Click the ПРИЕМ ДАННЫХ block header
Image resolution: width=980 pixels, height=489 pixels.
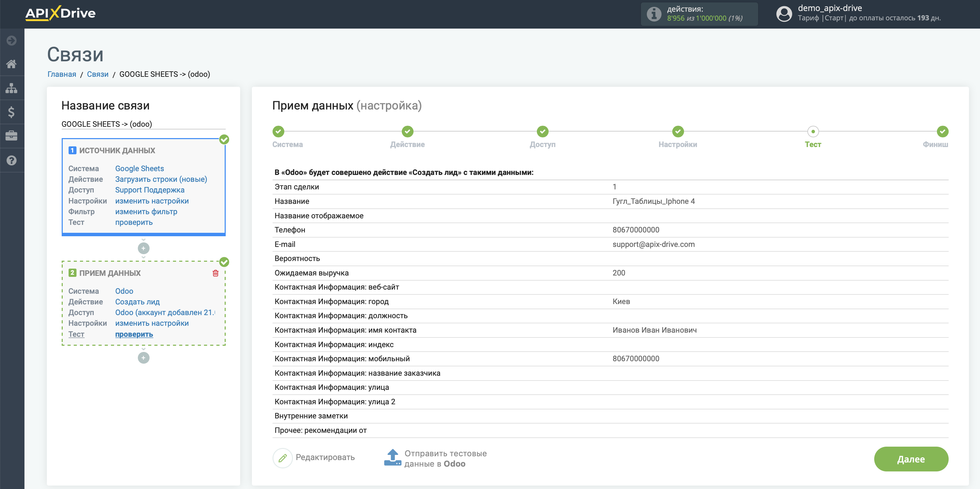pyautogui.click(x=110, y=273)
